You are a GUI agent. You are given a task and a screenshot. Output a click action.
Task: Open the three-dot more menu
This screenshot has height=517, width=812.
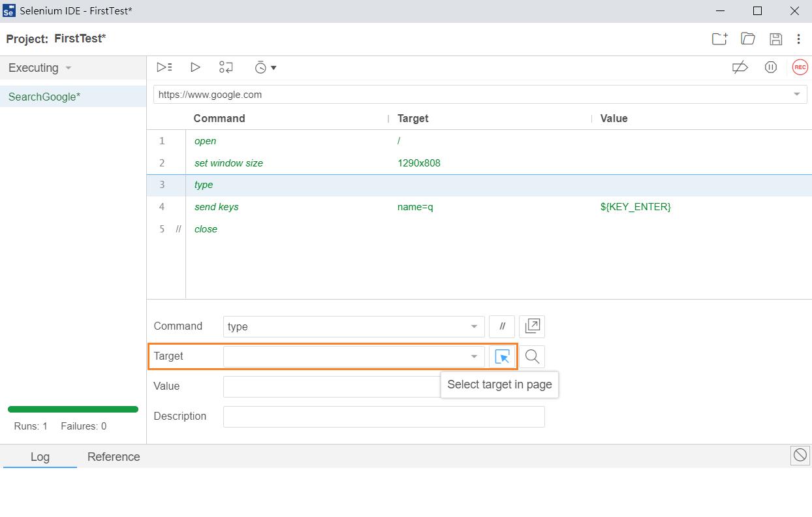point(798,39)
